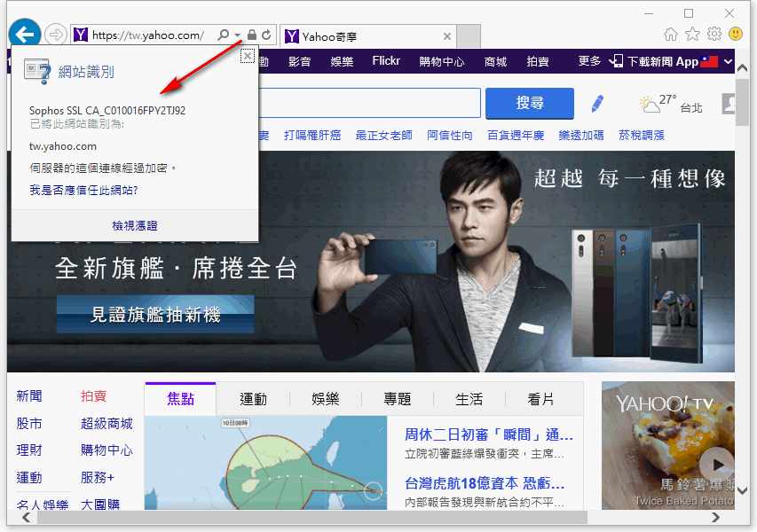Open 拍賣 in Yahoo navigation bar

(x=538, y=62)
